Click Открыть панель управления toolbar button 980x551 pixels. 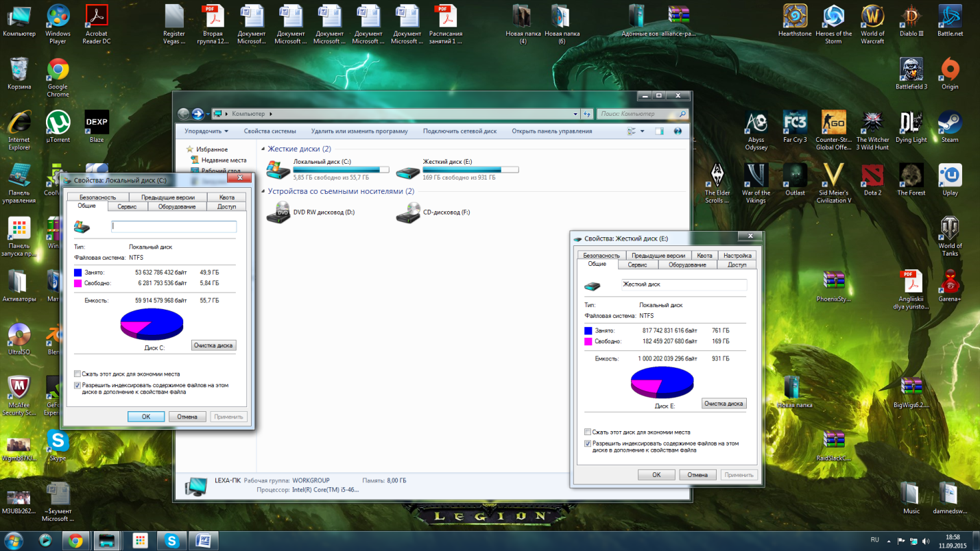[552, 131]
